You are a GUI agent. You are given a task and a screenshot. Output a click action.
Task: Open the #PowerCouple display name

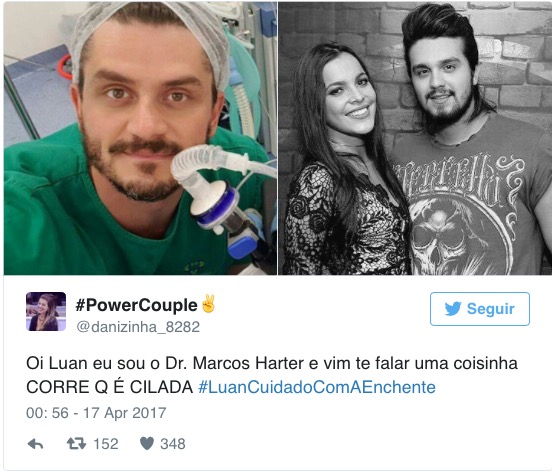coord(137,305)
